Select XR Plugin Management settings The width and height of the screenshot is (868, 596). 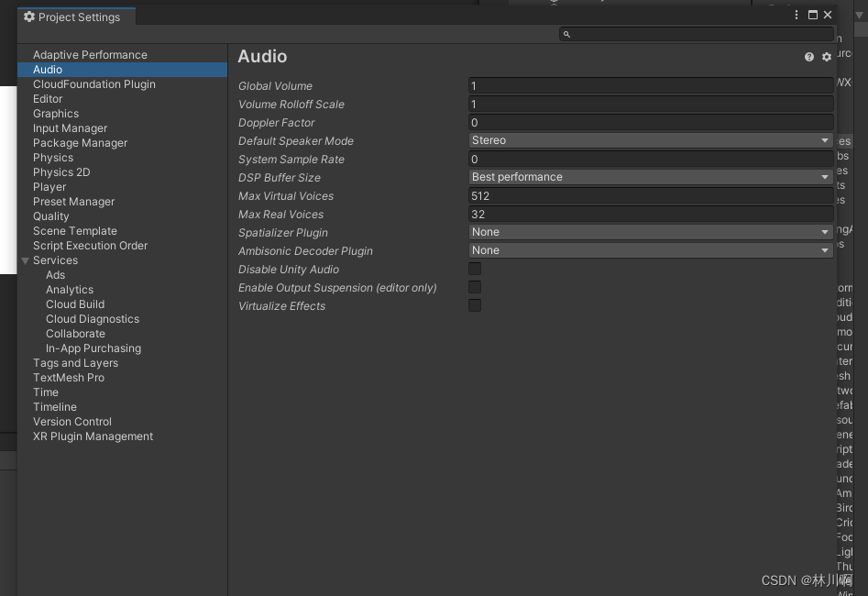93,436
